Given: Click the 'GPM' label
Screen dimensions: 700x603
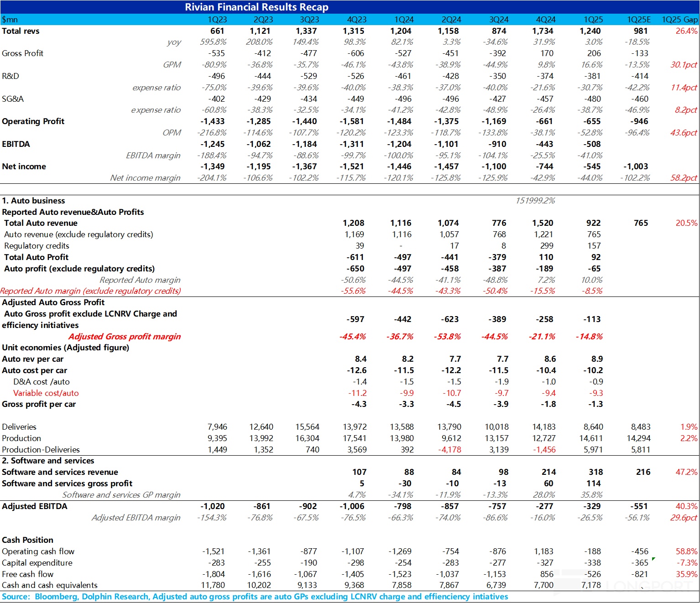Looking at the screenshot, I should coord(172,65).
